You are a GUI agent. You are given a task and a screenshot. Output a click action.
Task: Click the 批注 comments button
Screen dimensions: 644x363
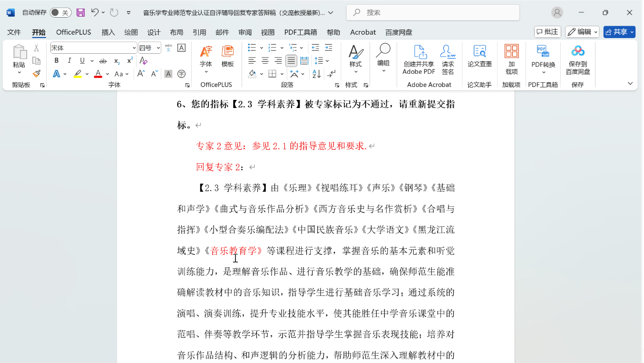(x=547, y=32)
